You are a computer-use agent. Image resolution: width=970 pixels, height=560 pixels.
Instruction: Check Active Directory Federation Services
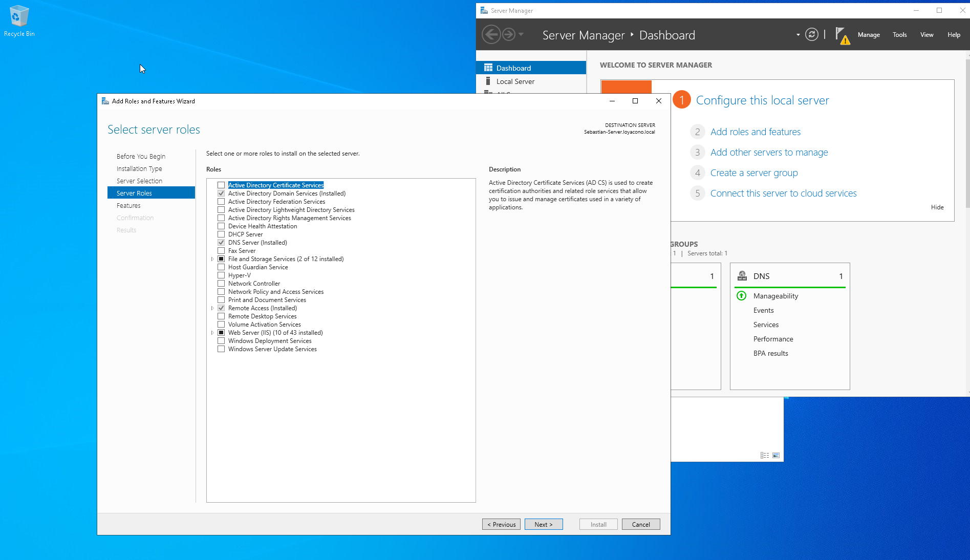click(x=221, y=202)
